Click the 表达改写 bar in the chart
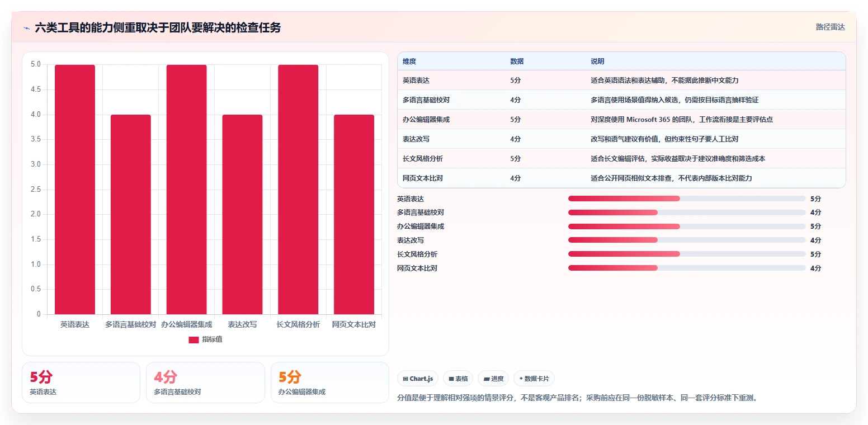The width and height of the screenshot is (868, 425). (x=242, y=214)
